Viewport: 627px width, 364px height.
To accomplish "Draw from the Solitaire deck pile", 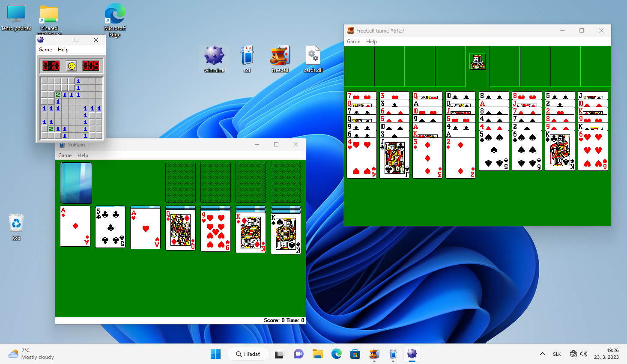I will tap(76, 183).
